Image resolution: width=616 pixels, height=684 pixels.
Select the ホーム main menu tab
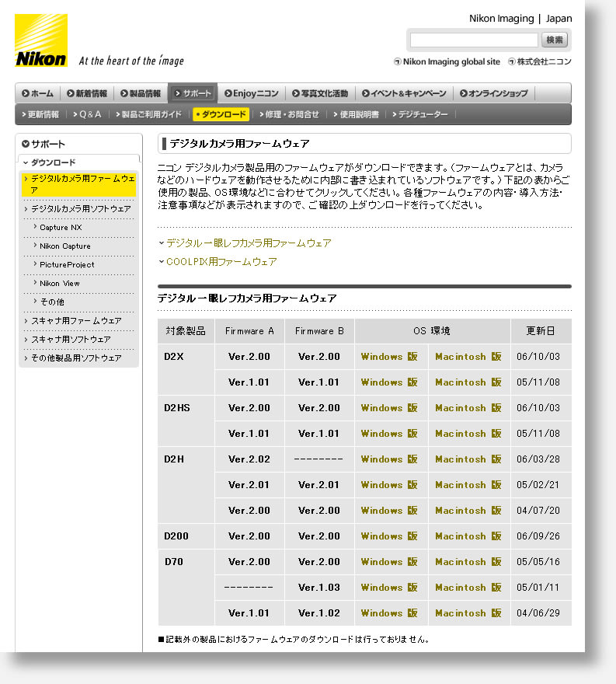(37, 93)
